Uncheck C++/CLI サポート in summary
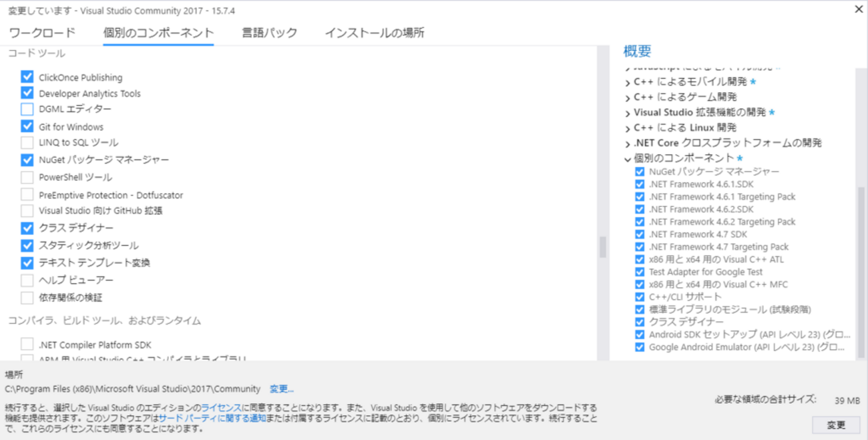 640,296
